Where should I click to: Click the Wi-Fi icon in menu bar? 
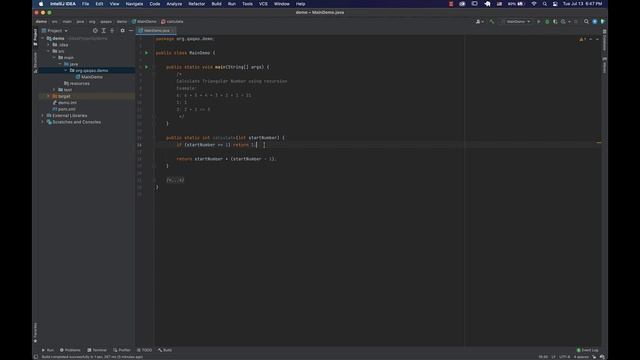534,4
